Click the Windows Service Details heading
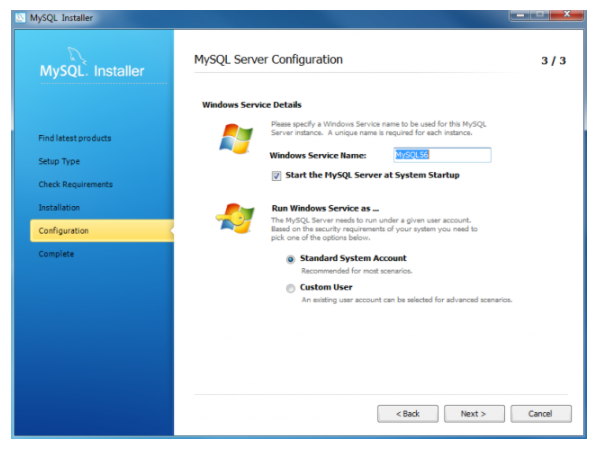The width and height of the screenshot is (600, 457). click(x=252, y=105)
